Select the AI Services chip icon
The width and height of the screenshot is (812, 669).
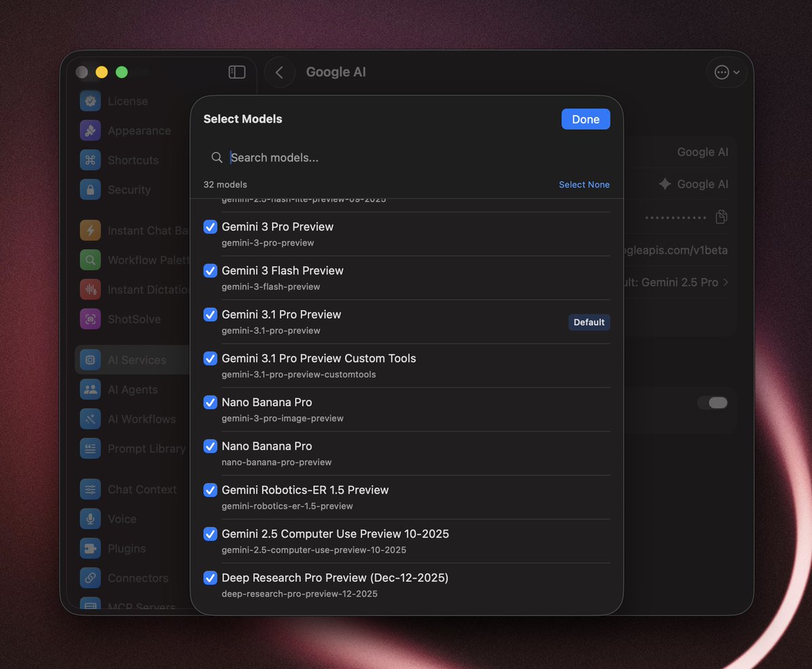coord(90,360)
